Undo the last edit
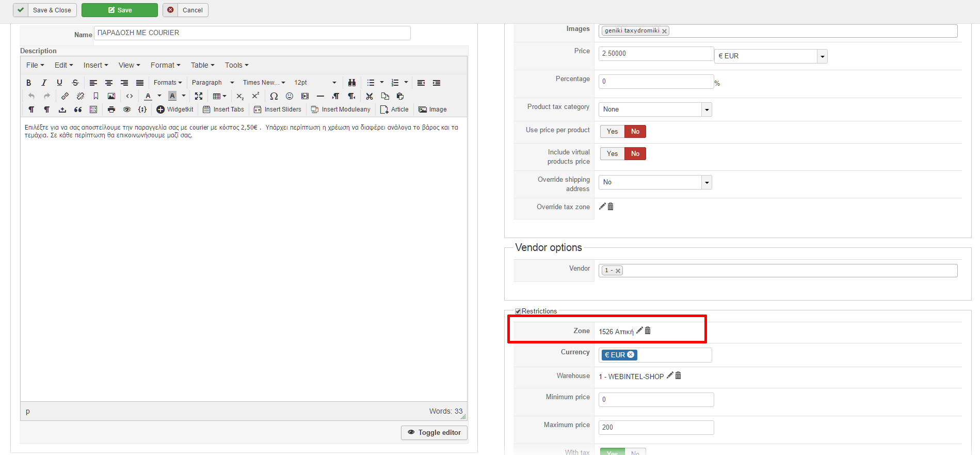 (31, 96)
